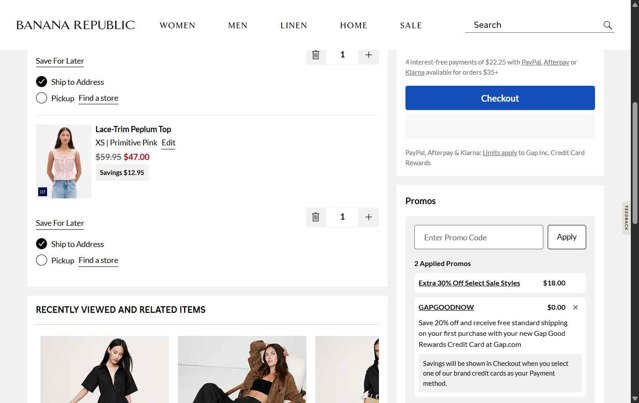Open the Feedback side tab
639x403 pixels.
pyautogui.click(x=626, y=218)
